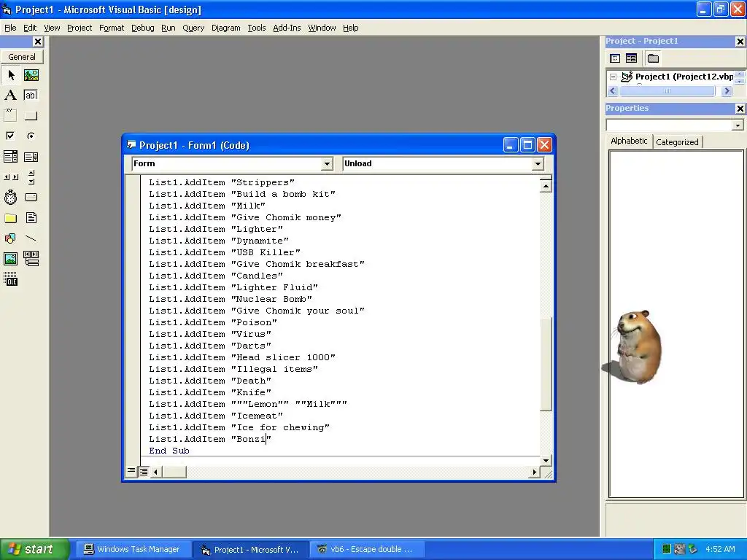Open the Diagram menu
This screenshot has height=560, width=747.
click(226, 28)
